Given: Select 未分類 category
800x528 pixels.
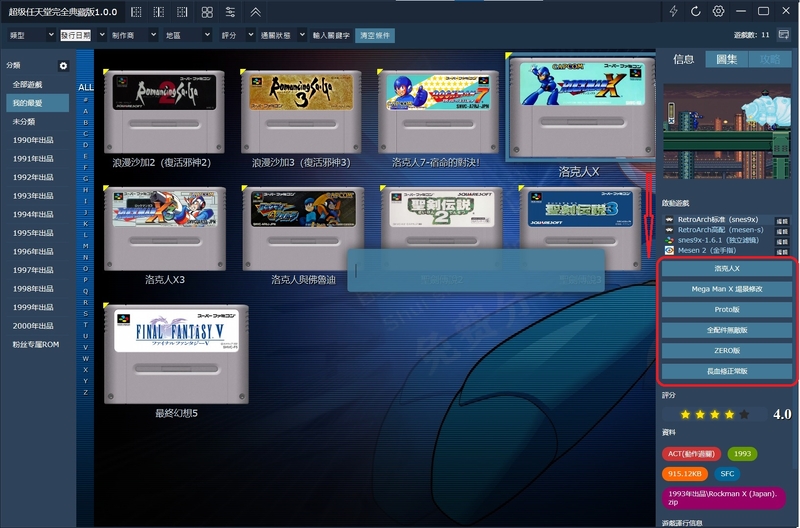Looking at the screenshot, I should [37, 122].
